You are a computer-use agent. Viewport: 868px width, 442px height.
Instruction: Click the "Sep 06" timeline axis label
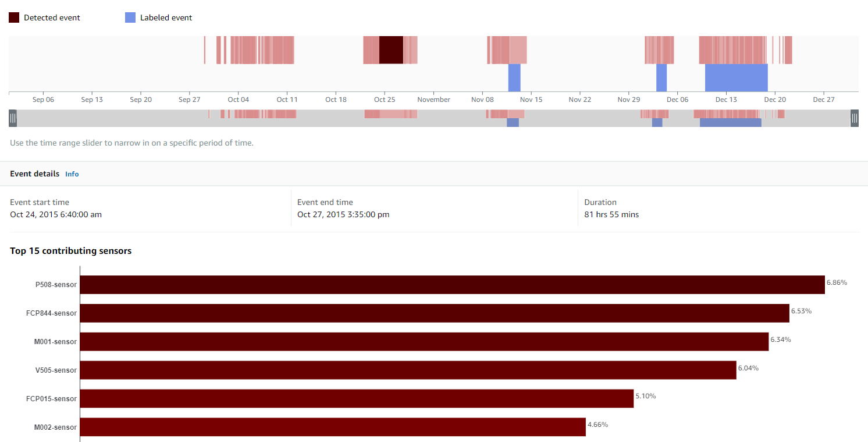point(43,100)
